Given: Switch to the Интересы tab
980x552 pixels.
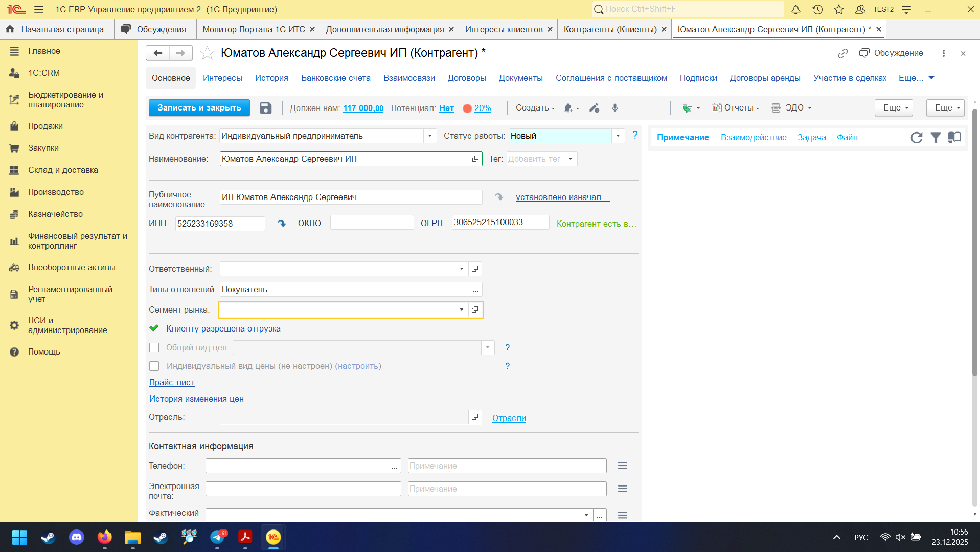Looking at the screenshot, I should tap(222, 78).
